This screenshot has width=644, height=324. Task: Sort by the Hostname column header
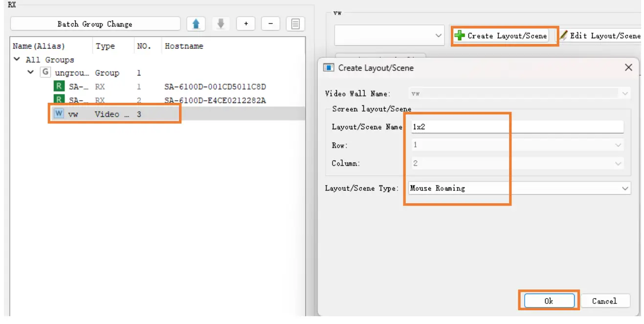[x=233, y=46]
